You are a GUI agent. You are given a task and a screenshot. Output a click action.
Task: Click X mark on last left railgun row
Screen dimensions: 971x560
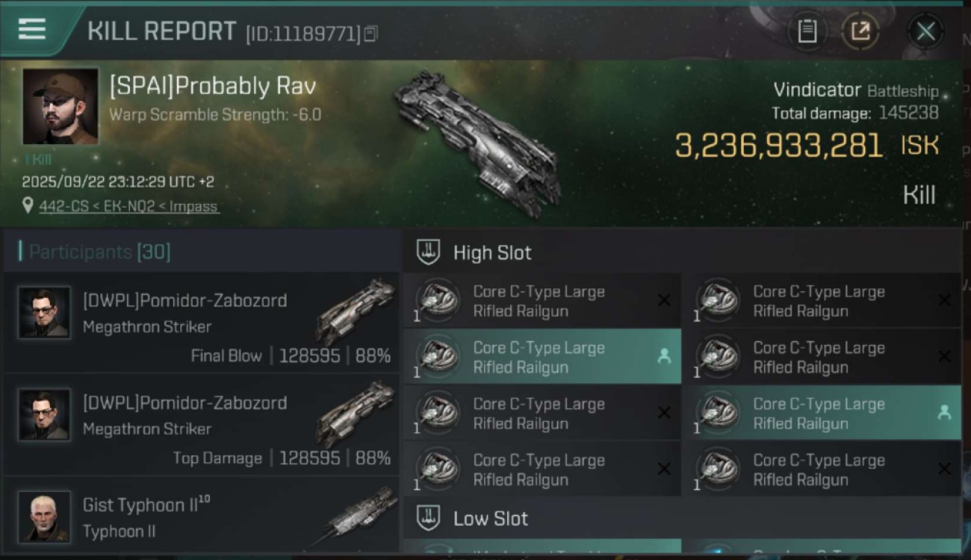663,469
